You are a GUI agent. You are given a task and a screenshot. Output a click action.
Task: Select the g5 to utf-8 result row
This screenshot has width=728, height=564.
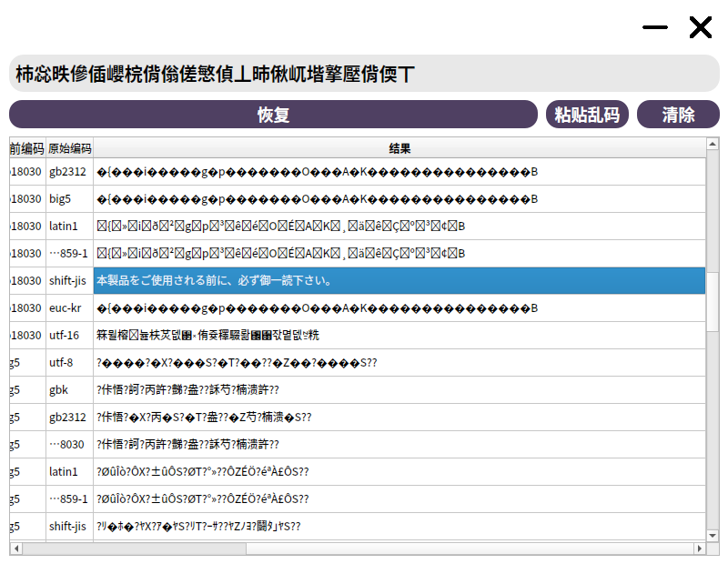[358, 363]
